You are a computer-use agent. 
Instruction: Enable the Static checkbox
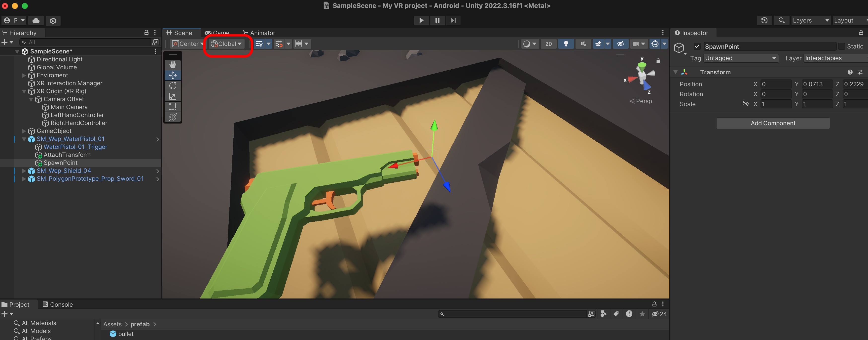click(841, 46)
